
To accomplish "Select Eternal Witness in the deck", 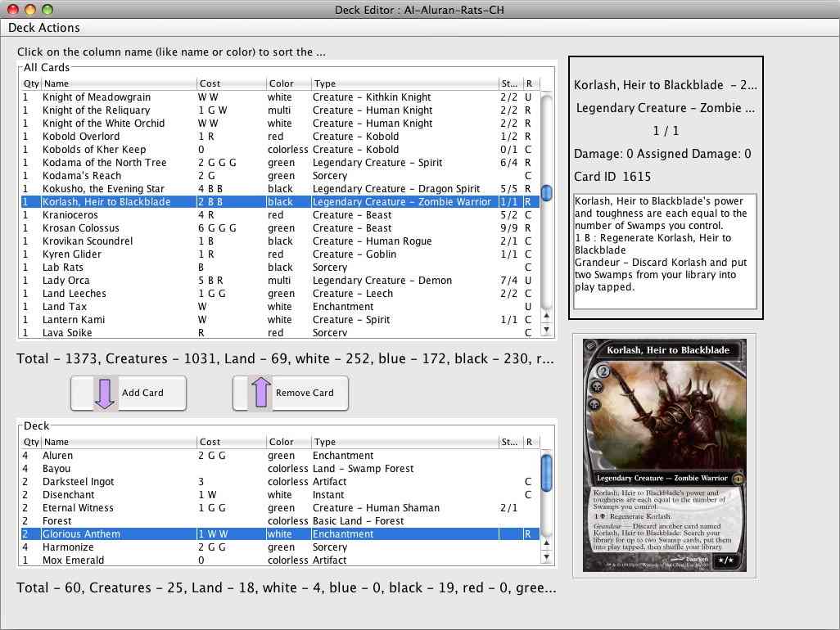I will [78, 508].
